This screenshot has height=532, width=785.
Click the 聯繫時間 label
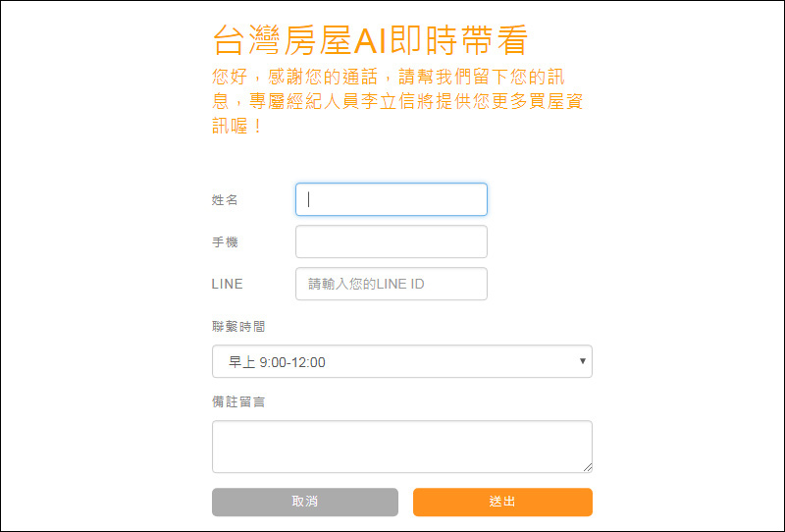coord(238,327)
